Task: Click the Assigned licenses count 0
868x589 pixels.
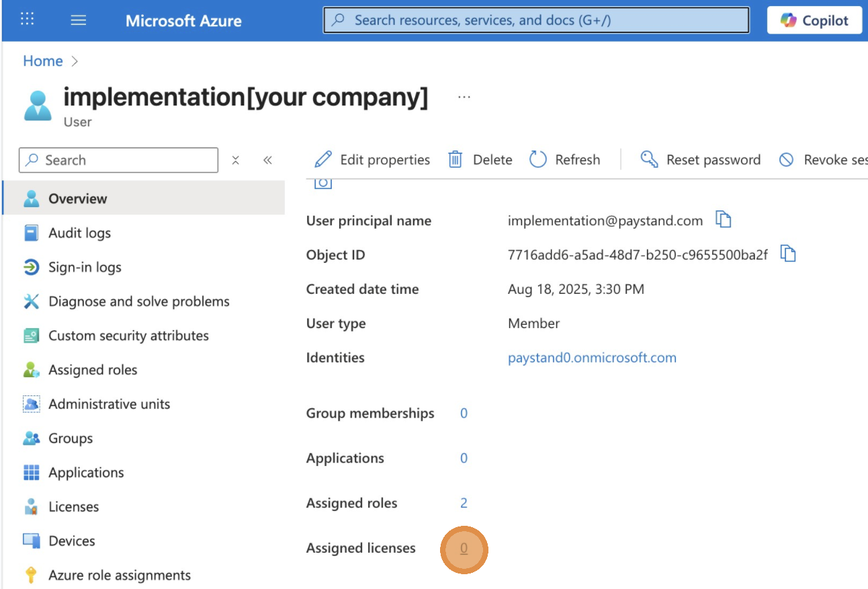Action: pyautogui.click(x=464, y=549)
